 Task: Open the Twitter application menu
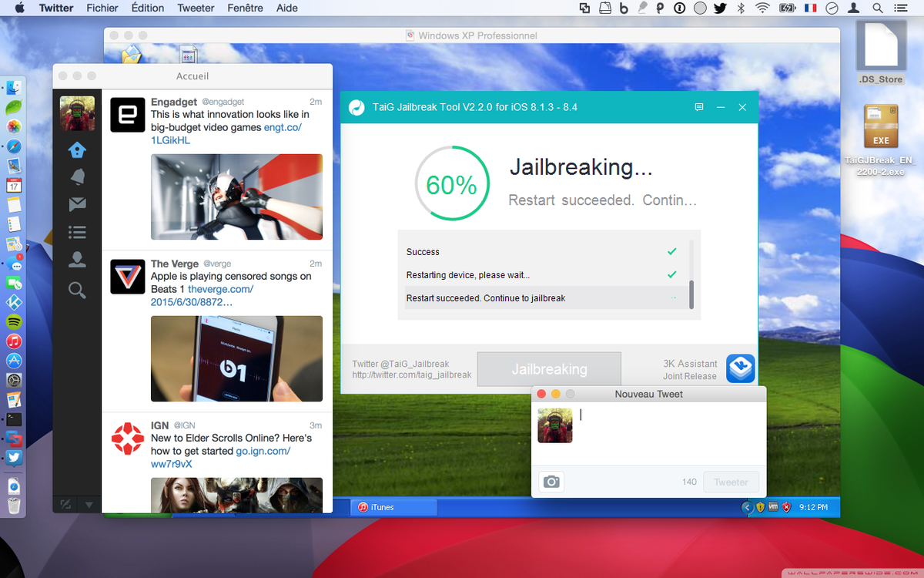coord(56,8)
